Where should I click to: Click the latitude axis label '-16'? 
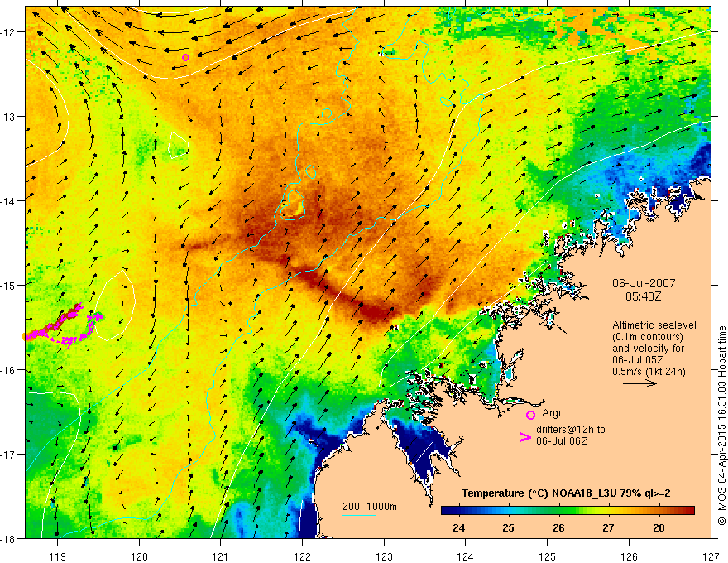(9, 370)
